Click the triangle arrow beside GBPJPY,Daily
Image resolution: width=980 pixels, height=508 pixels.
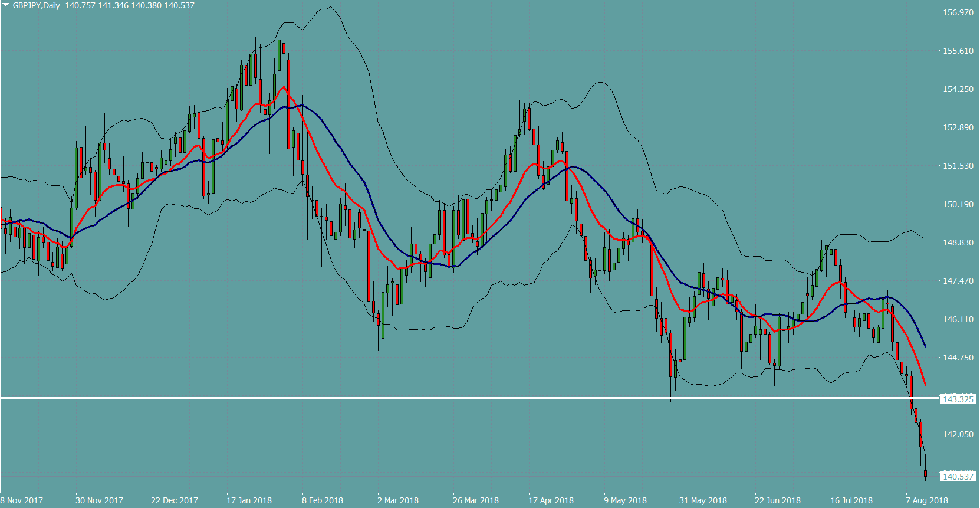pyautogui.click(x=6, y=5)
